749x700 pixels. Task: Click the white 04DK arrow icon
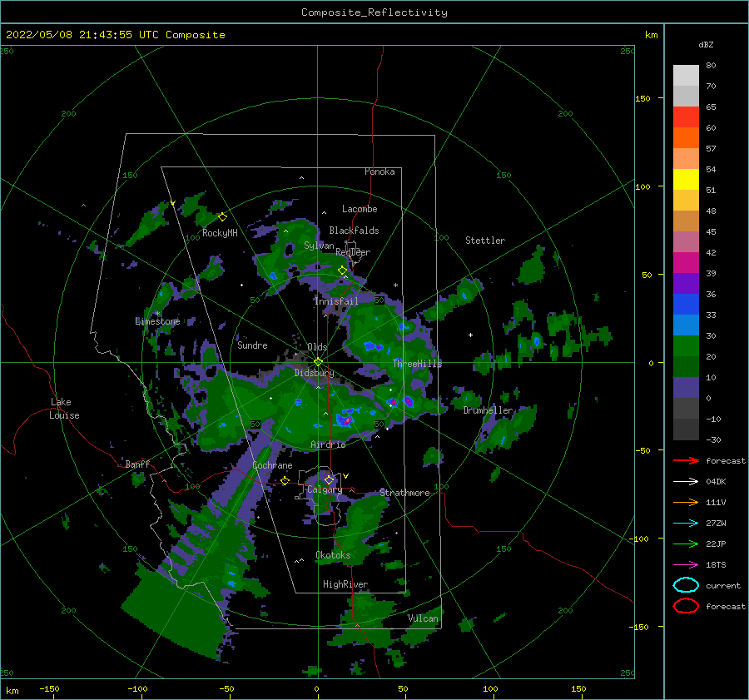686,481
